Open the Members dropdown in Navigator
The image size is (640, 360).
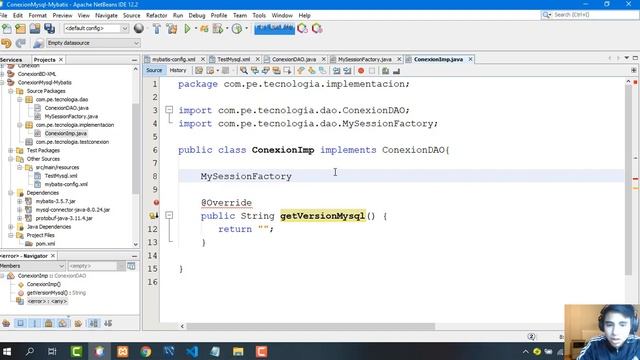pos(61,266)
